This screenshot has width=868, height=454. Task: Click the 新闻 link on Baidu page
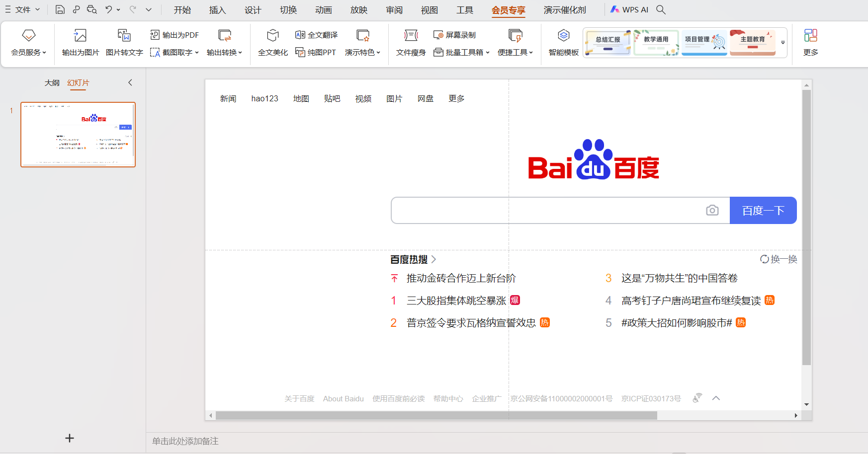coord(228,98)
